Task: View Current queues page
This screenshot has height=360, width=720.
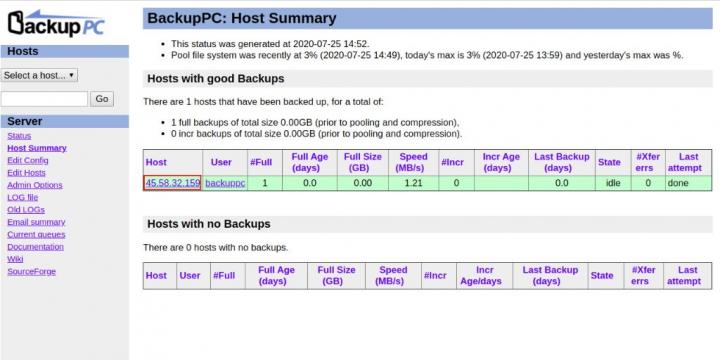Action: click(36, 235)
